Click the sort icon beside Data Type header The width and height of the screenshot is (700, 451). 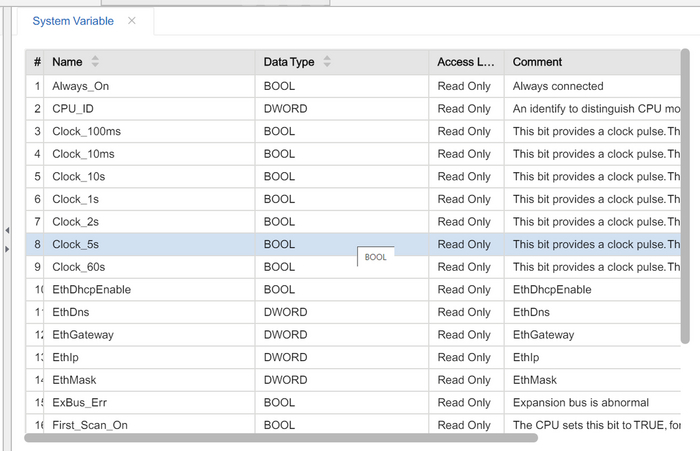click(x=327, y=62)
